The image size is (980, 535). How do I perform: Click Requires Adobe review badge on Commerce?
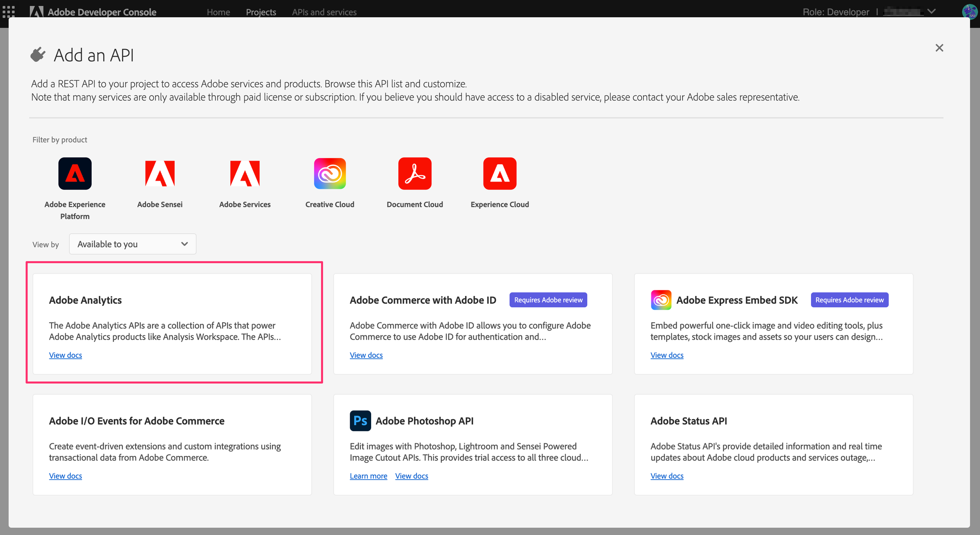548,300
